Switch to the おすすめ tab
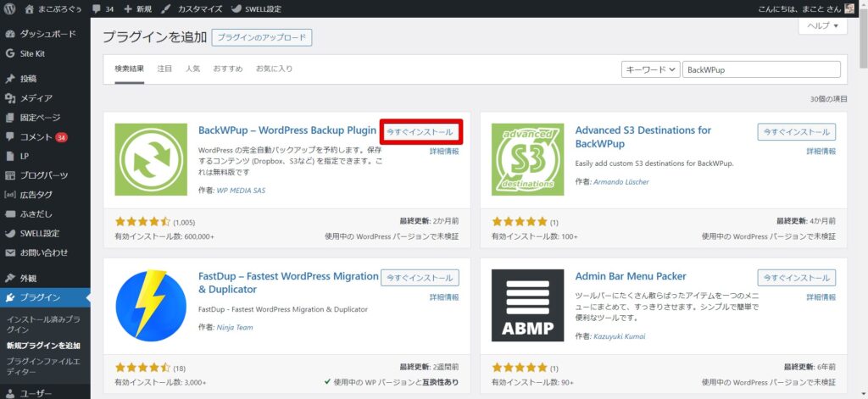Viewport: 868px width, 399px height. tap(228, 69)
